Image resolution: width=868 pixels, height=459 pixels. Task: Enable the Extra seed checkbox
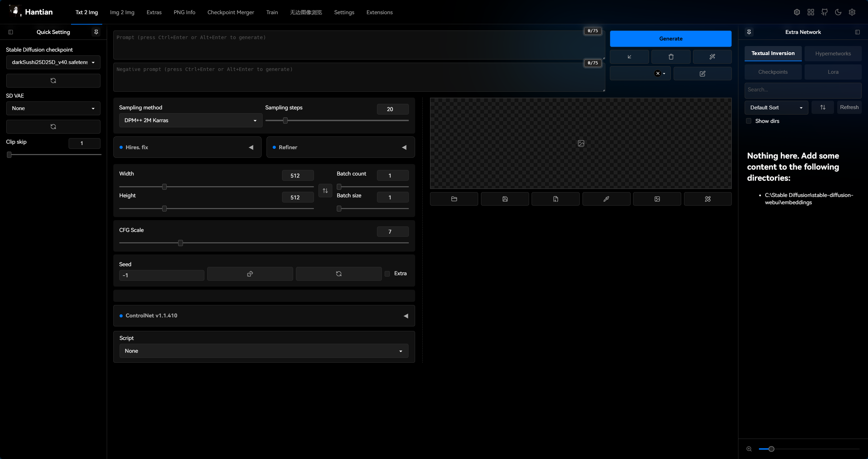387,274
